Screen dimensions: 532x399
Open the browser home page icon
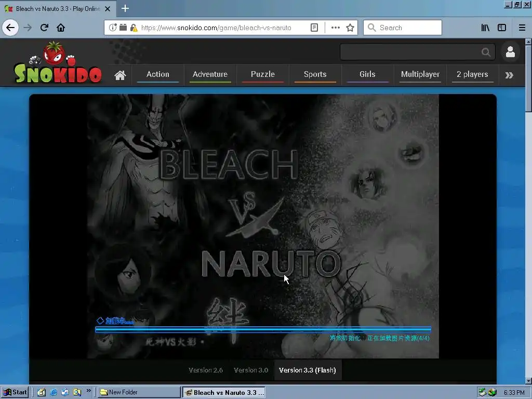click(61, 28)
